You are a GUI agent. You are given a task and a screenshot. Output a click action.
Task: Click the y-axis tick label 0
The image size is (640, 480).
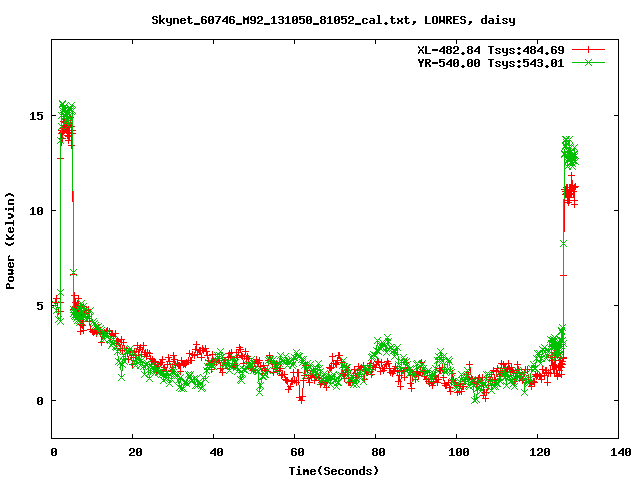pyautogui.click(x=40, y=401)
